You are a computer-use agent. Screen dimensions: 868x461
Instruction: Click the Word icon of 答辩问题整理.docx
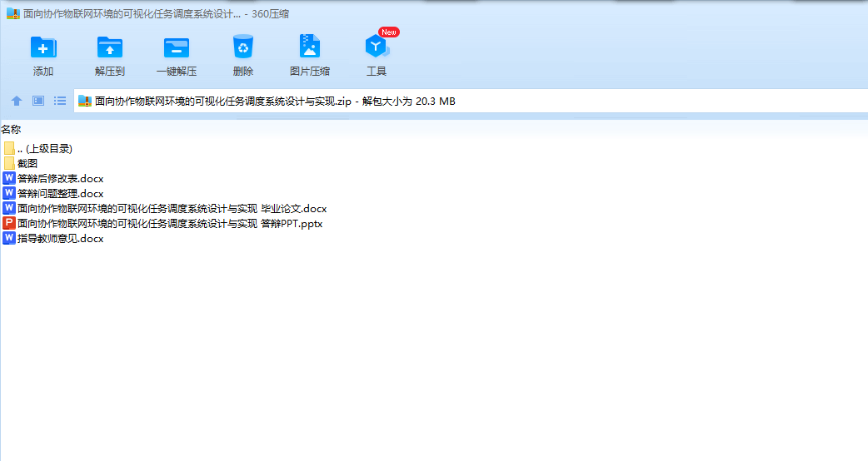(x=9, y=193)
